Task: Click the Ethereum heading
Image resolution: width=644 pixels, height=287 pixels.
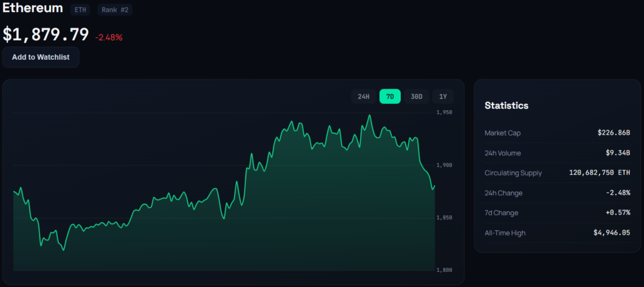Action: coord(33,8)
